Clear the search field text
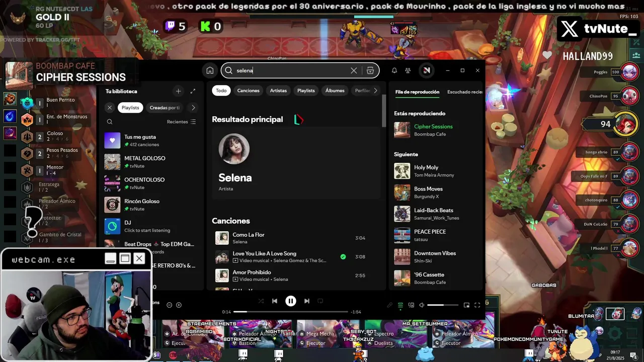Screen dimensions: 644x362 [354, 70]
